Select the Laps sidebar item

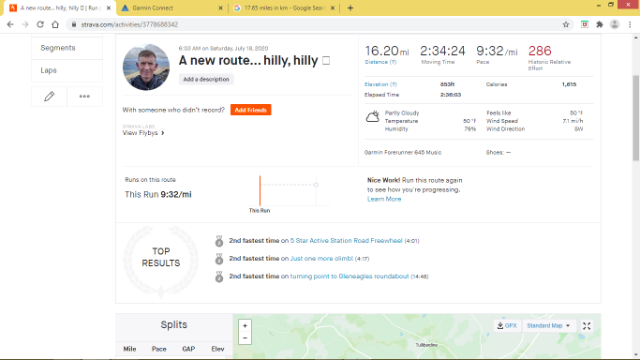click(x=67, y=70)
